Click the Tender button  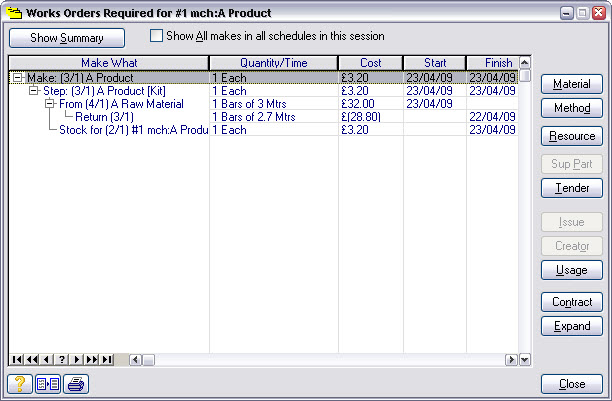[572, 188]
